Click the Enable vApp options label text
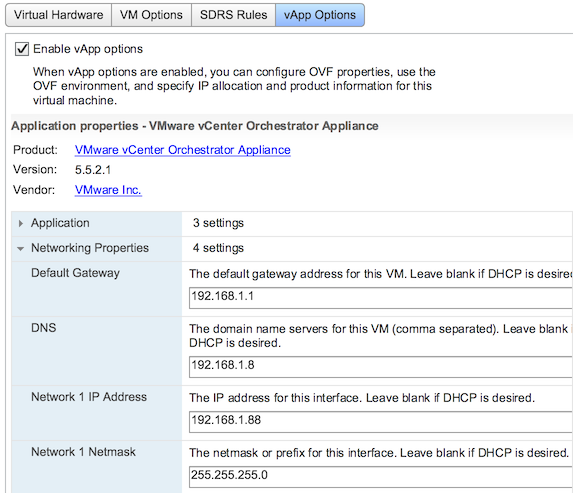Image resolution: width=573 pixels, height=493 pixels. [x=88, y=49]
